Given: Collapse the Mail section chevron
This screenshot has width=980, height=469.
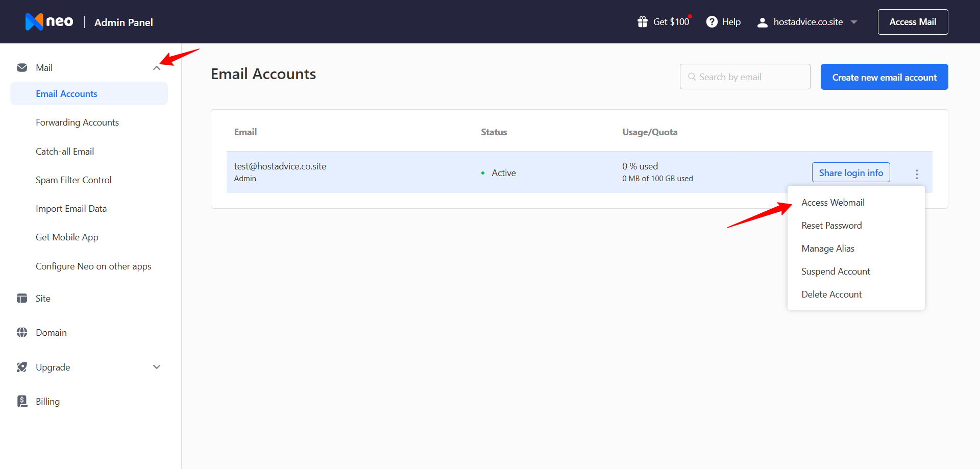Looking at the screenshot, I should click(x=157, y=68).
